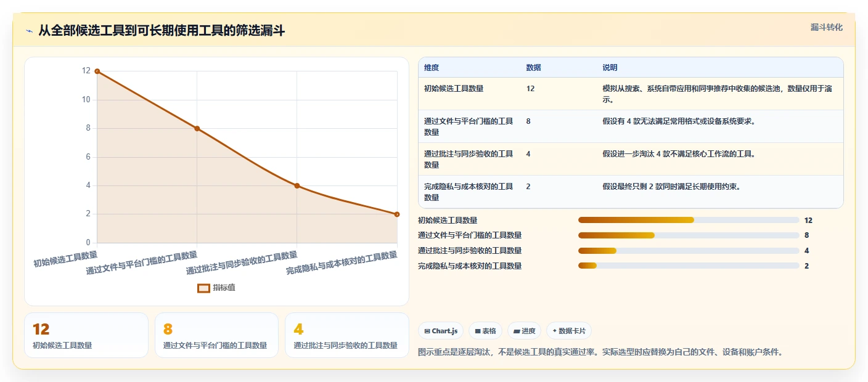
Task: Click the 通过文件与平台门槛的工具数量 progress bar
Action: coord(689,235)
